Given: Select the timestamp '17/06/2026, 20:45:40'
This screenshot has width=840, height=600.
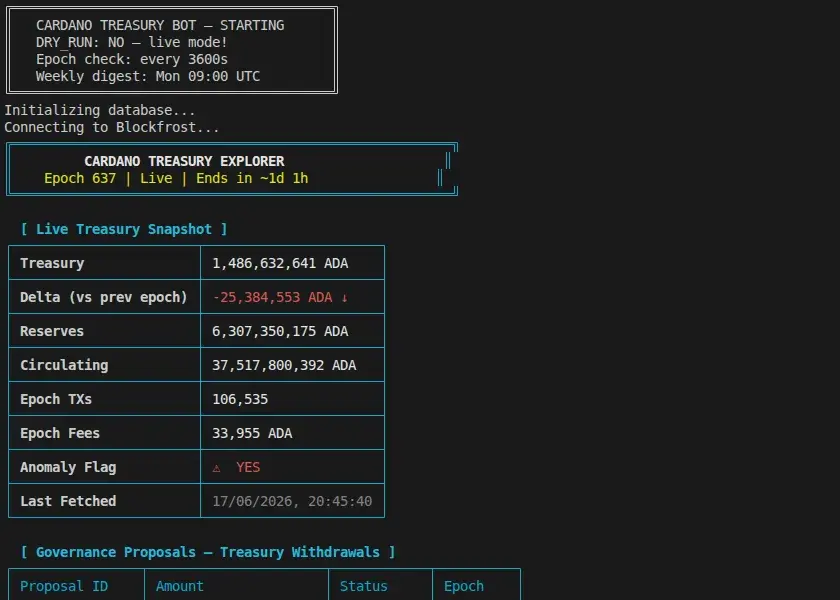Looking at the screenshot, I should (292, 501).
